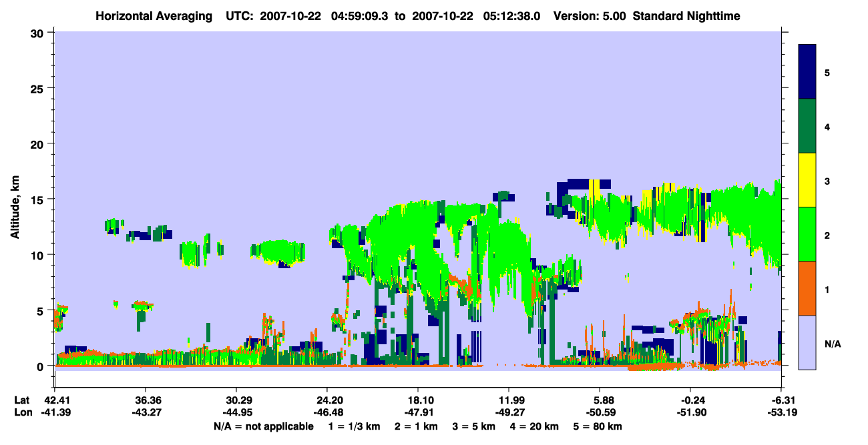Image resolution: width=868 pixels, height=445 pixels.
Task: Click the altitude tick label '15'
Action: click(39, 199)
